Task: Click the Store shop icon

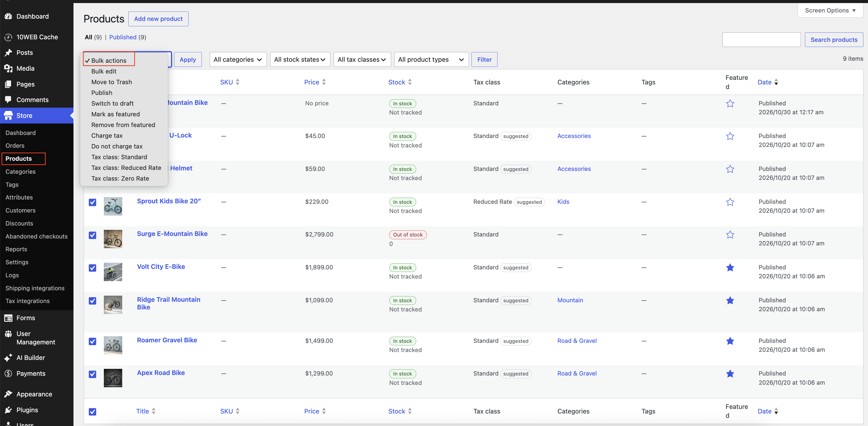Action: point(8,116)
